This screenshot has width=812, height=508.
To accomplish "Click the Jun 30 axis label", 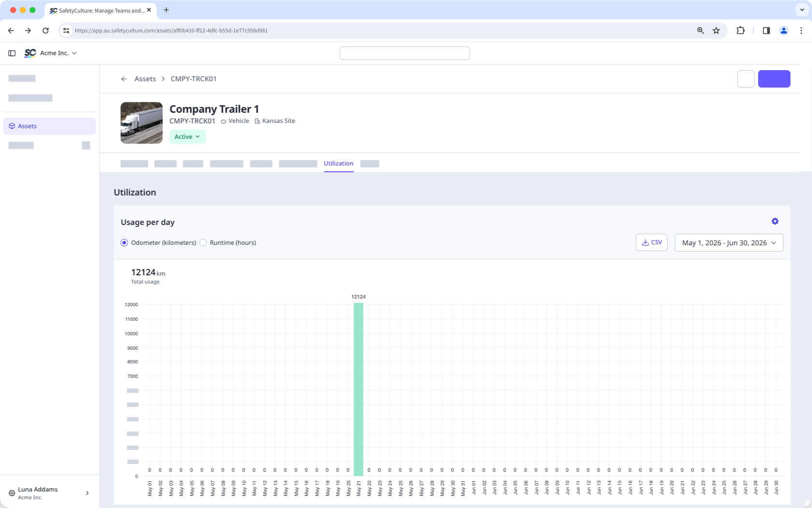I will click(776, 487).
